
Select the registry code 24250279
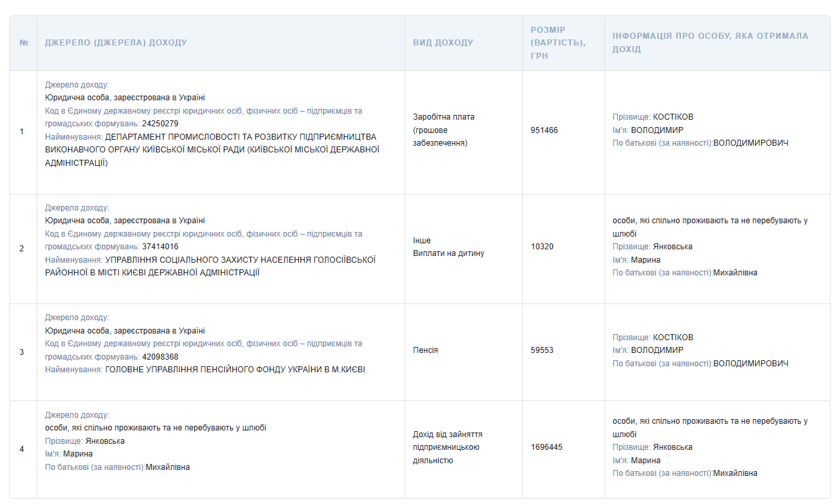pyautogui.click(x=160, y=124)
